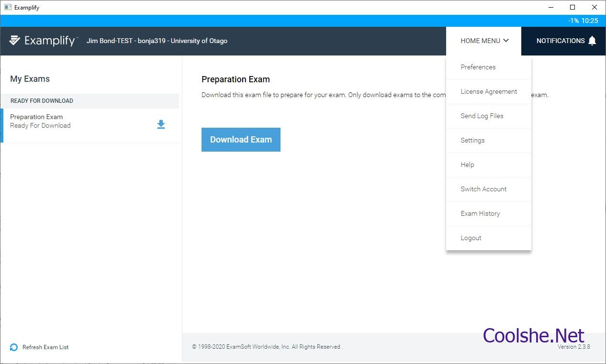Open Preferences from the home menu

point(489,67)
